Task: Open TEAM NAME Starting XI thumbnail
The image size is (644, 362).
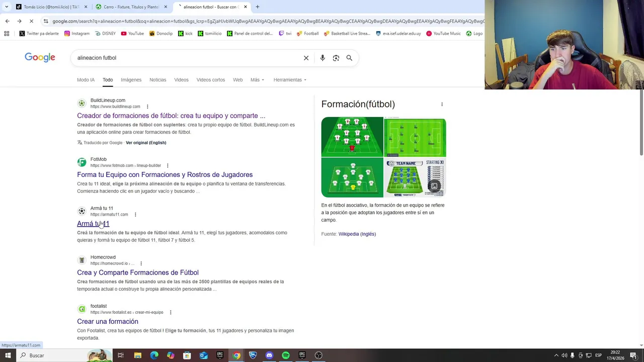Action: click(x=415, y=177)
